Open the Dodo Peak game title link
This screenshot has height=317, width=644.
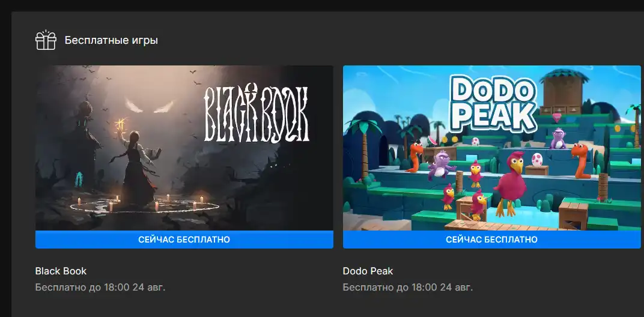tap(368, 271)
